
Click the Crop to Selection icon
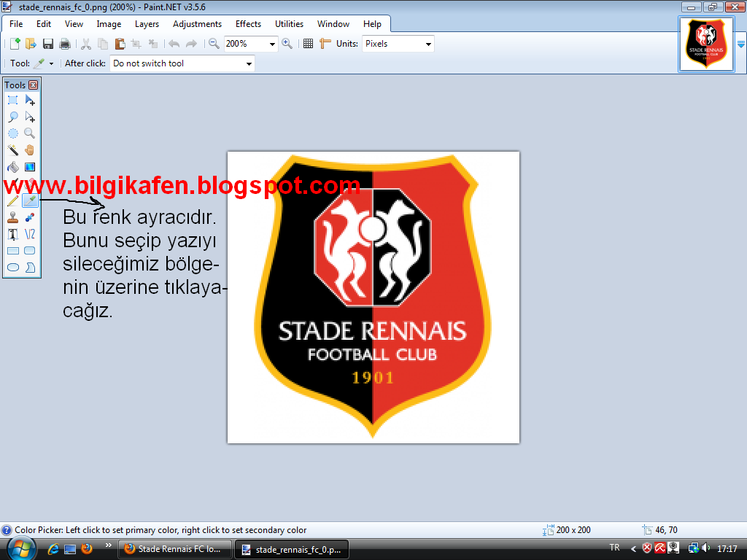tap(136, 44)
